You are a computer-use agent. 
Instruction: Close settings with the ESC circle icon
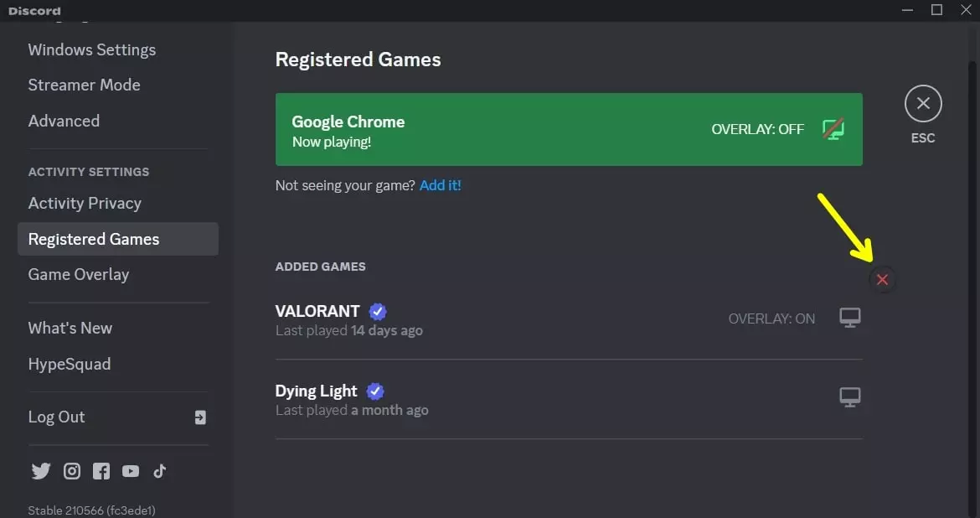tap(922, 102)
